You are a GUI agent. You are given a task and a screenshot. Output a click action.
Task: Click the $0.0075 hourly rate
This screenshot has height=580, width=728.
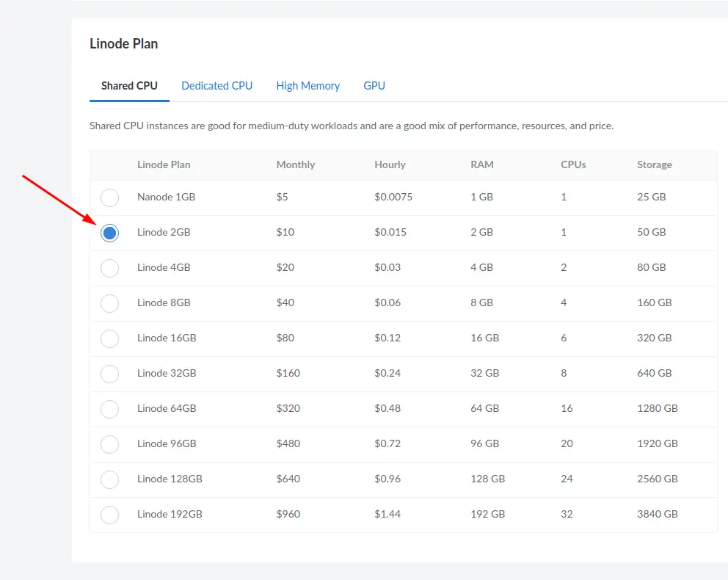pyautogui.click(x=393, y=197)
